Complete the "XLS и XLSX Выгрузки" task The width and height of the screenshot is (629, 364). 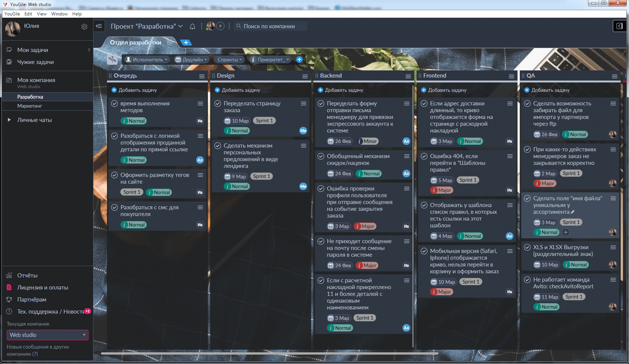[527, 247]
